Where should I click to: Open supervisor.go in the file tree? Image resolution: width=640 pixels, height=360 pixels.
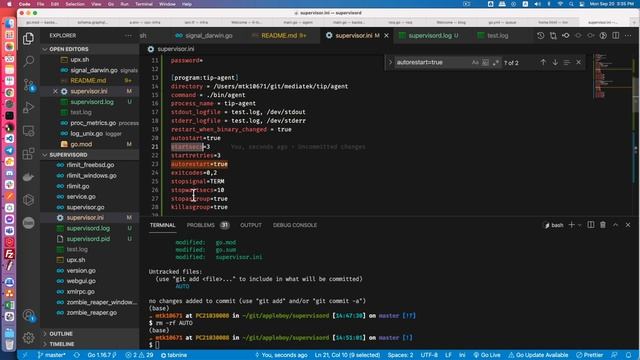(x=85, y=207)
